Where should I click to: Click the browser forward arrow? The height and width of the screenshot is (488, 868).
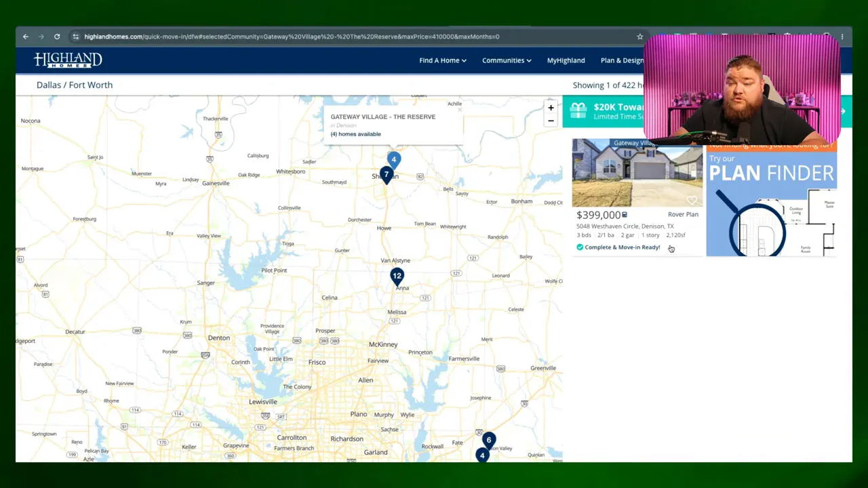41,37
